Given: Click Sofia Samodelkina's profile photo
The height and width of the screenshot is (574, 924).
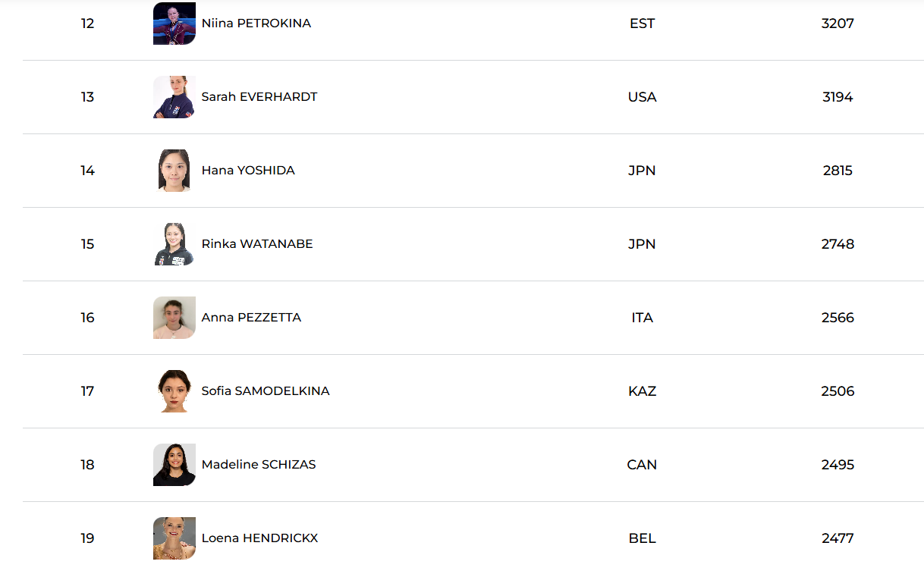Looking at the screenshot, I should 174,391.
